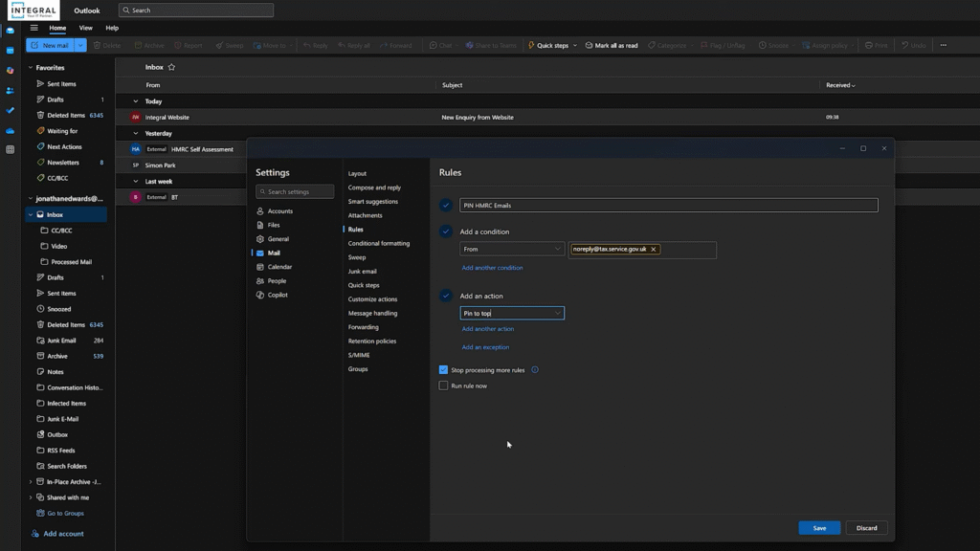Click the more options ellipsis in the toolbar

pos(943,45)
